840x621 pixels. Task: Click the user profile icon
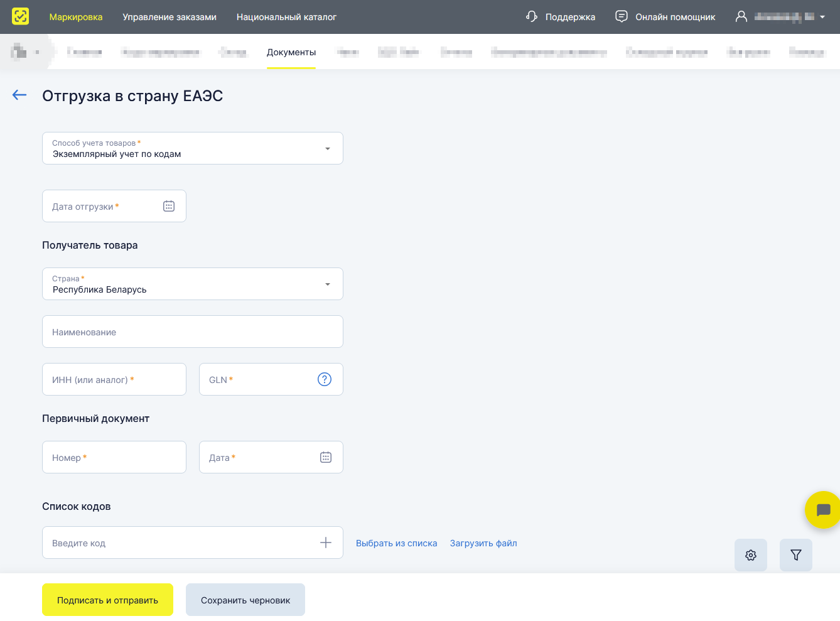[x=741, y=16]
